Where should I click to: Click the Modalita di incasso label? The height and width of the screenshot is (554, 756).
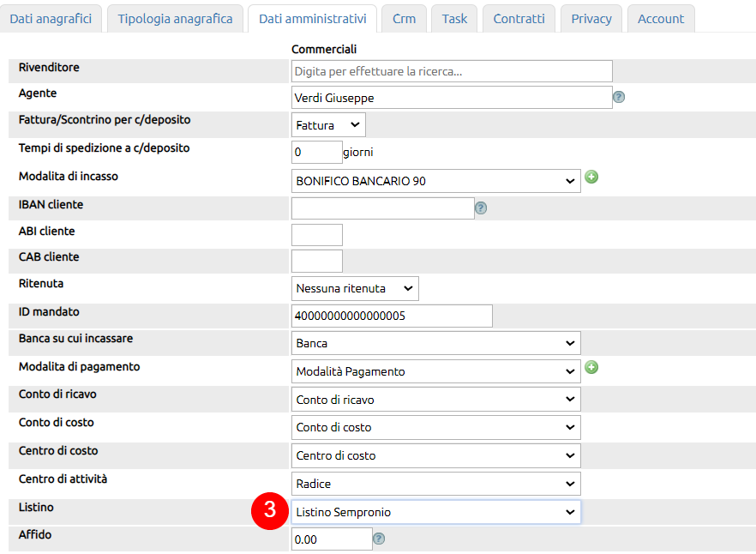(69, 176)
